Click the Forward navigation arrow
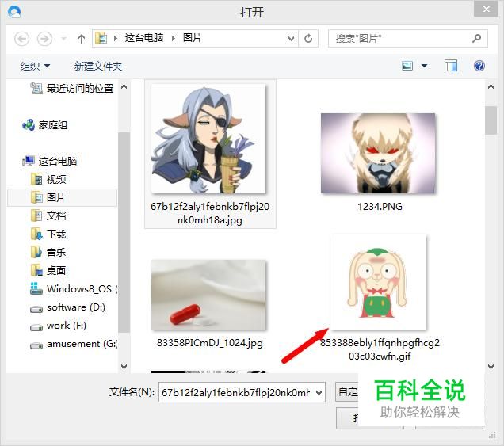 [44, 39]
